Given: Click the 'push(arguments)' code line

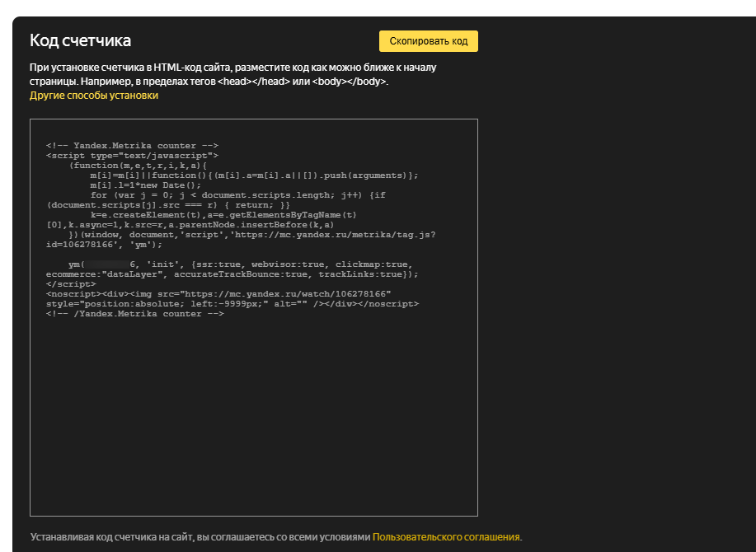Looking at the screenshot, I should [x=254, y=175].
